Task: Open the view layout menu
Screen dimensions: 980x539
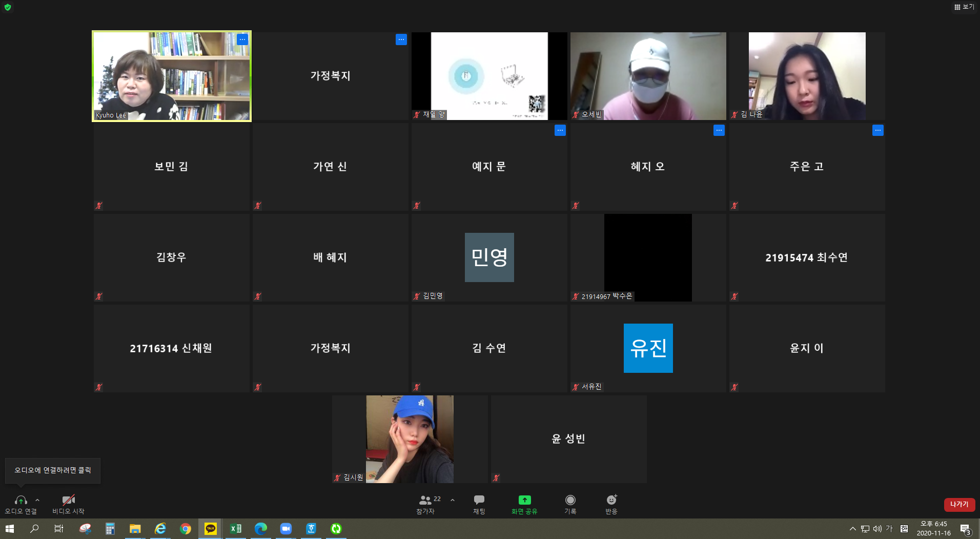Action: 964,7
